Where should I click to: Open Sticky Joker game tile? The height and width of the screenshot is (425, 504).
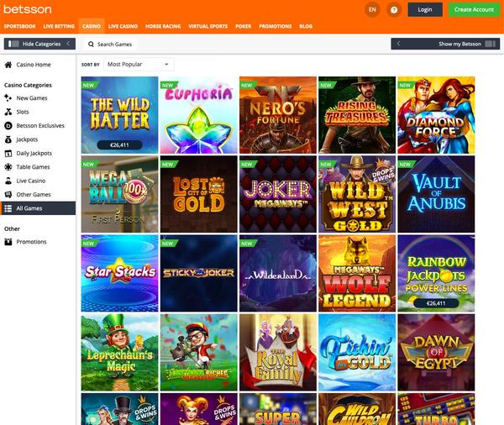(199, 273)
